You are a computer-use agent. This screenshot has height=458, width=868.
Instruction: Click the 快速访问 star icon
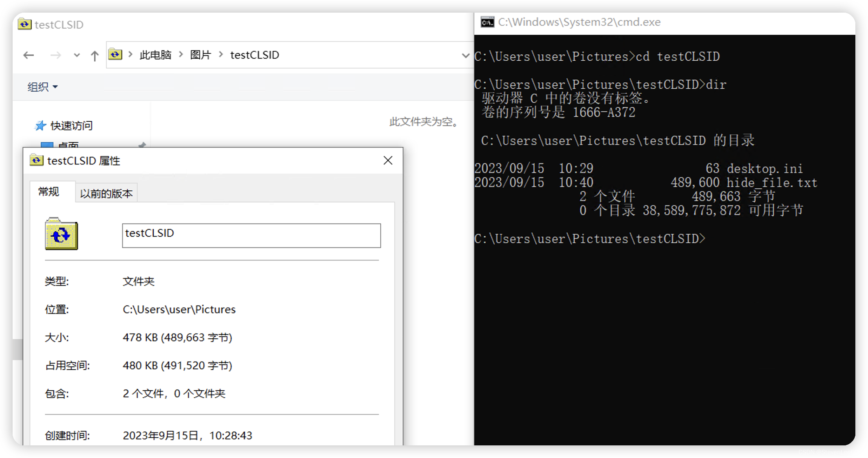pos(40,126)
